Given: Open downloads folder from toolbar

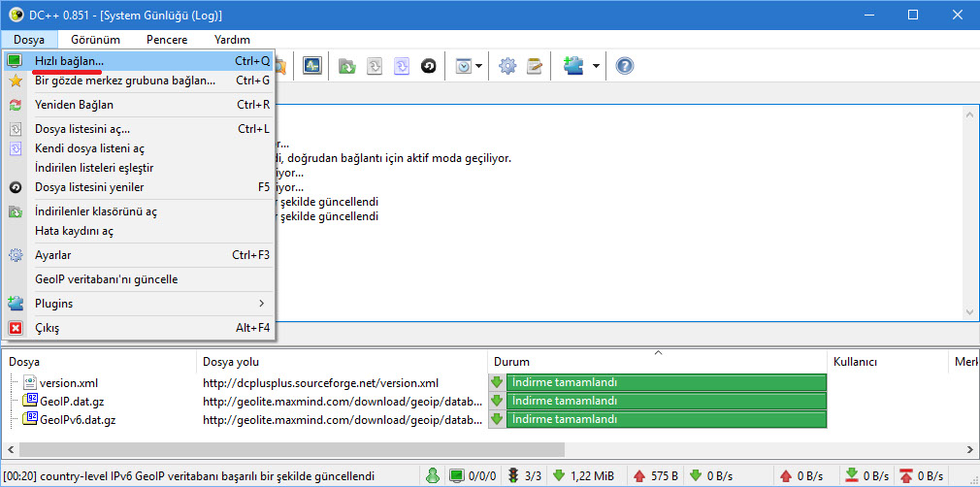Looking at the screenshot, I should 346,66.
